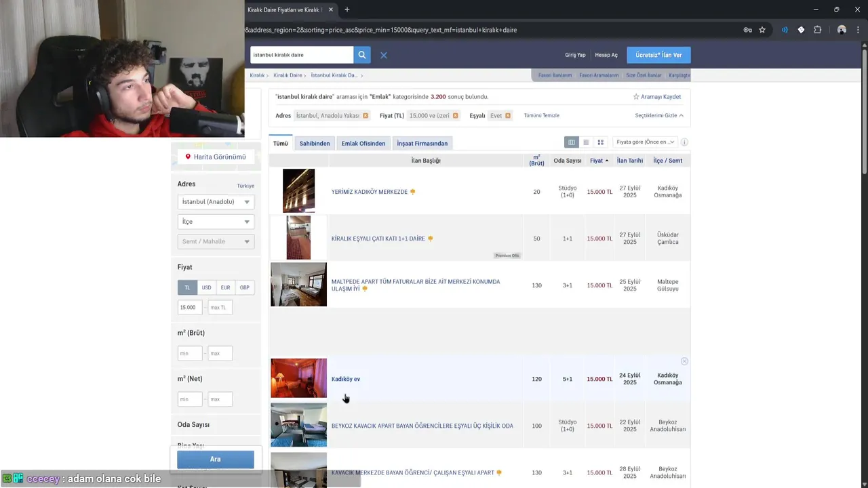Click the blue search magnifier button

362,55
